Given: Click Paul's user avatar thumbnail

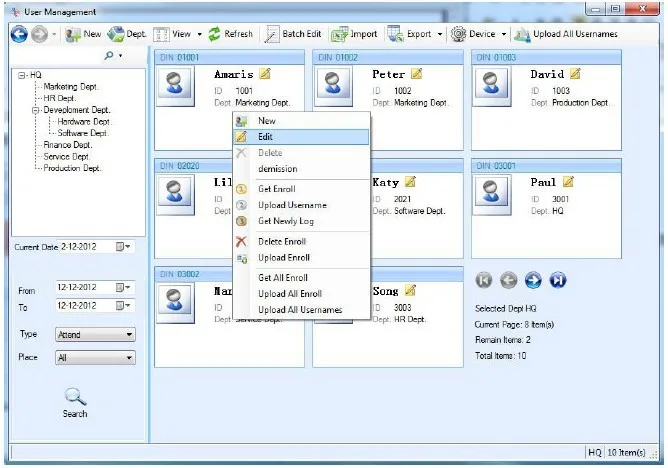Looking at the screenshot, I should point(492,194).
